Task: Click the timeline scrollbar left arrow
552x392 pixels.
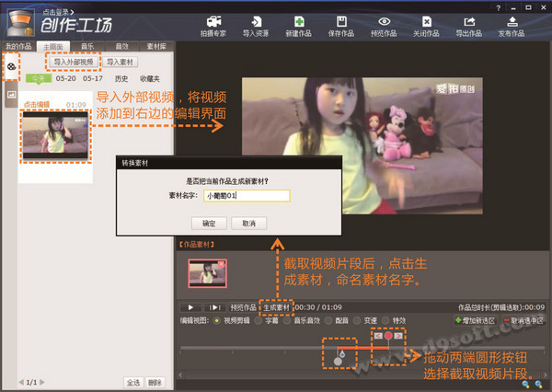Action: pyautogui.click(x=181, y=375)
